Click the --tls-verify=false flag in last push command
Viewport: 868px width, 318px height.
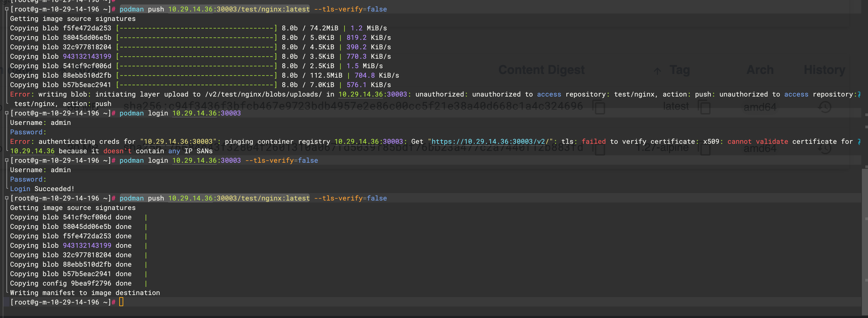tap(350, 198)
